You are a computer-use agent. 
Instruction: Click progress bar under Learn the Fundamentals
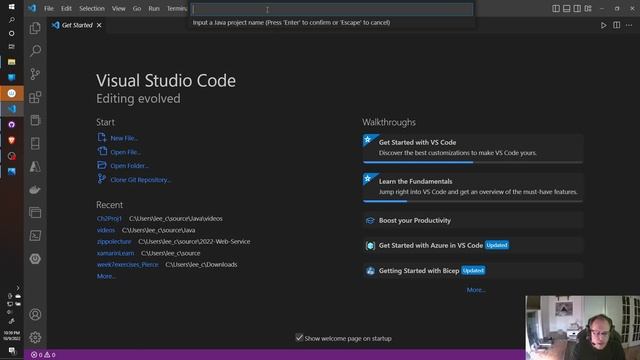pyautogui.click(x=473, y=201)
